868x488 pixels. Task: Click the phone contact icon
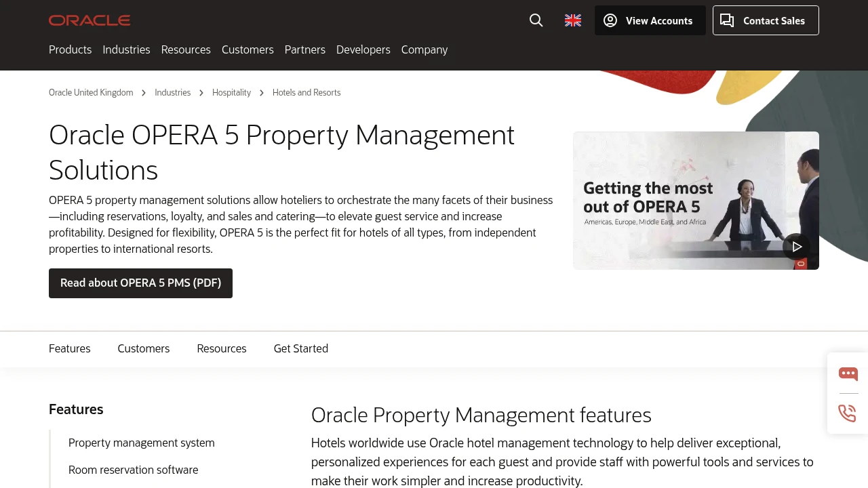[847, 413]
